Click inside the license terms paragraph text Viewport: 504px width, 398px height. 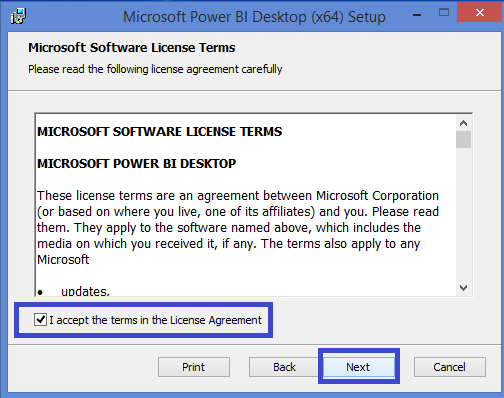click(238, 227)
